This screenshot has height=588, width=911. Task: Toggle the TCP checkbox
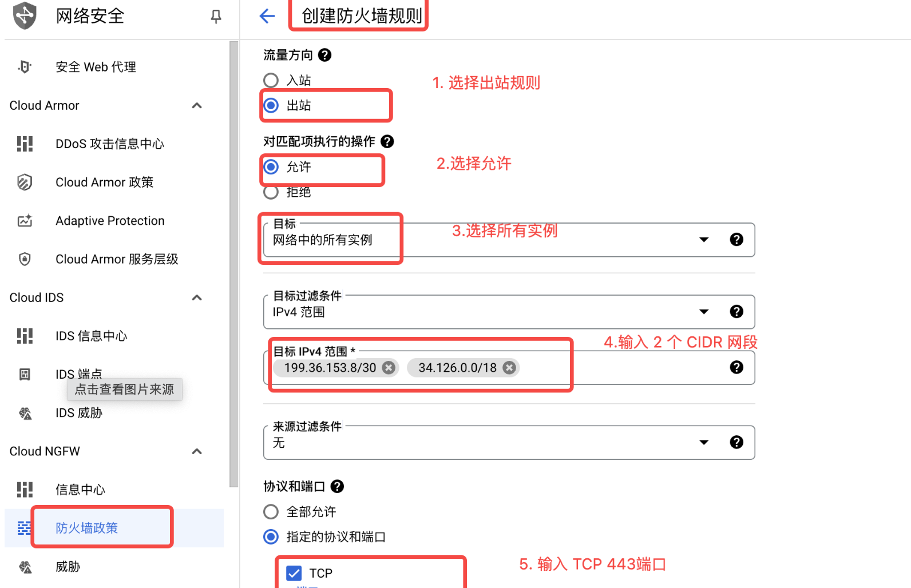pyautogui.click(x=294, y=573)
